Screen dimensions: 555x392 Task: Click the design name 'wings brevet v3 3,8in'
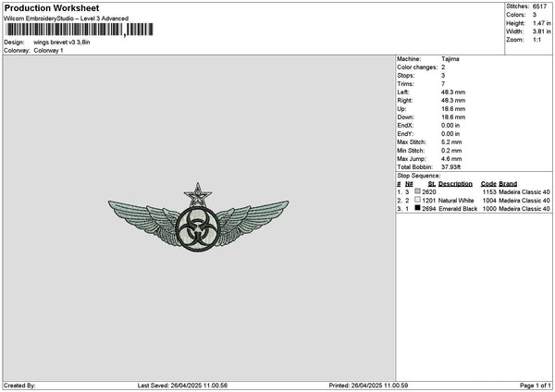62,43
